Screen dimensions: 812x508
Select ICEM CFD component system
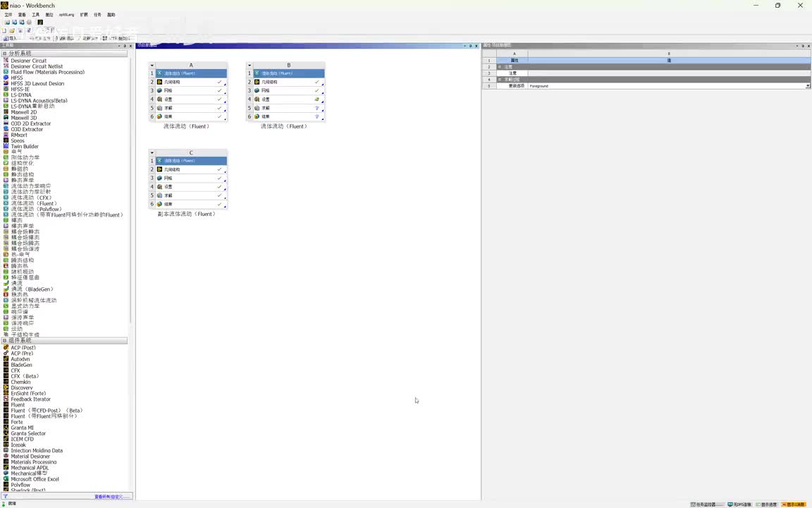click(23, 439)
